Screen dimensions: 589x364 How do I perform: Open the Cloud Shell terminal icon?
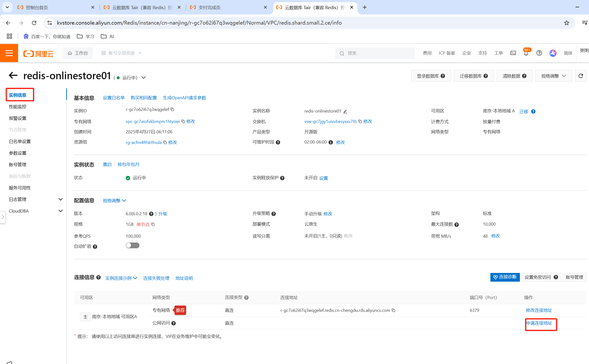click(x=513, y=53)
